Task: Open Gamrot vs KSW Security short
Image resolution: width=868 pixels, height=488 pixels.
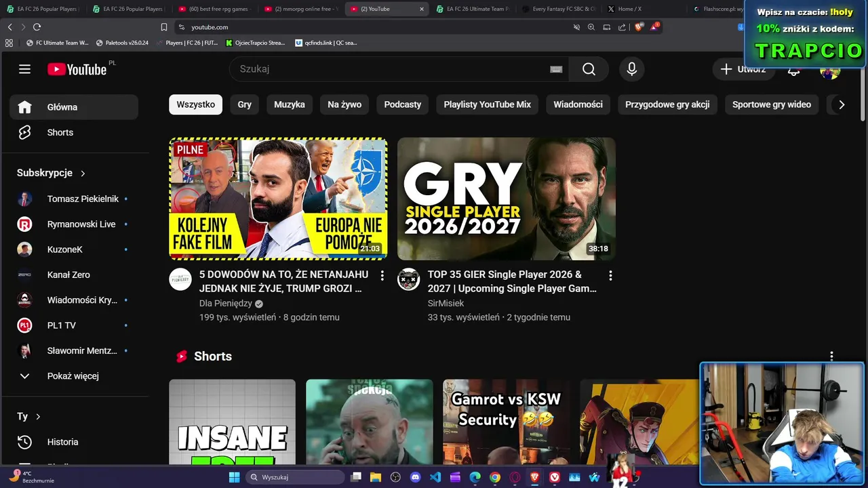Action: [x=507, y=422]
